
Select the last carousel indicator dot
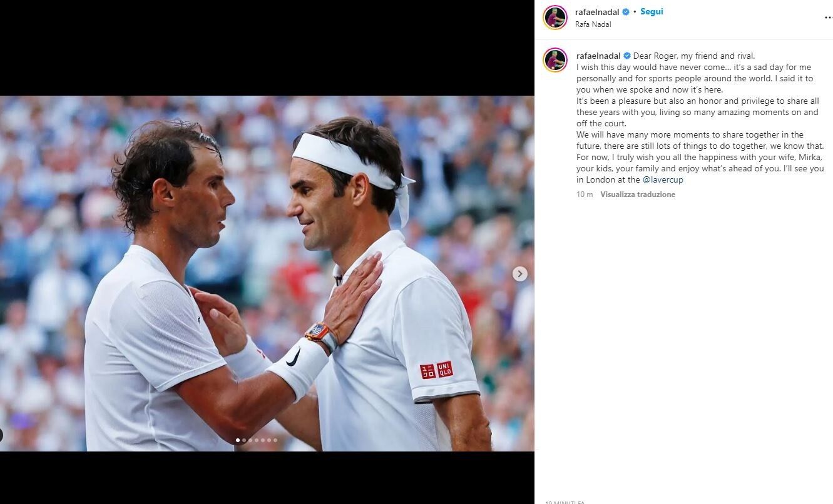(x=275, y=440)
